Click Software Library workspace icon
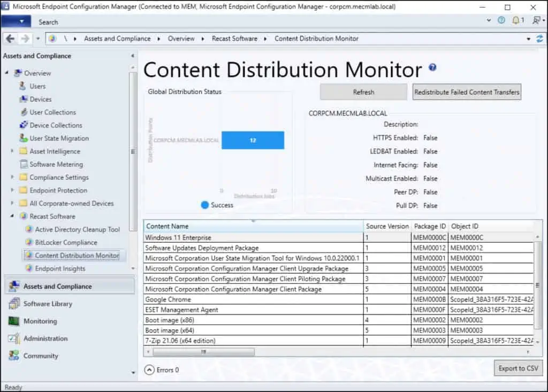 [x=14, y=304]
